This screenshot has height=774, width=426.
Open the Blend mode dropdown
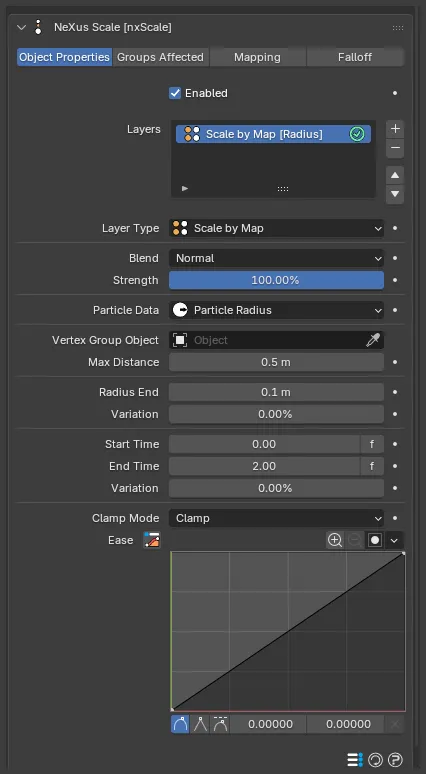[x=276, y=258]
